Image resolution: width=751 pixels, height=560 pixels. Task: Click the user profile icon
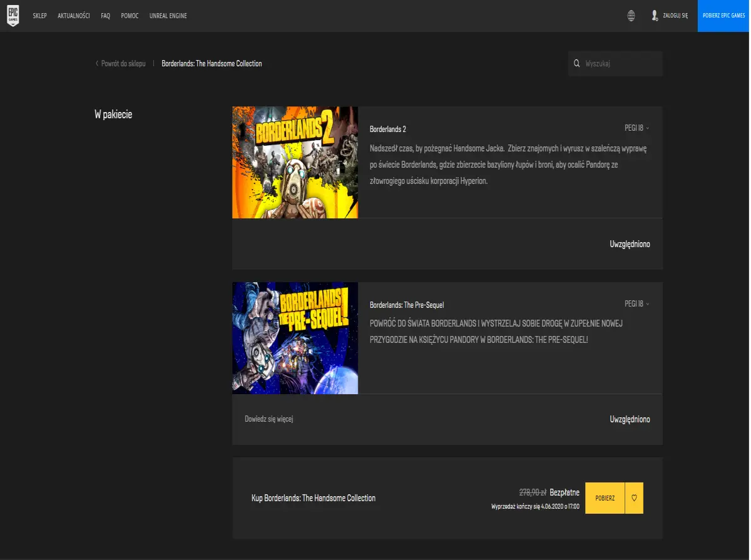coord(654,16)
